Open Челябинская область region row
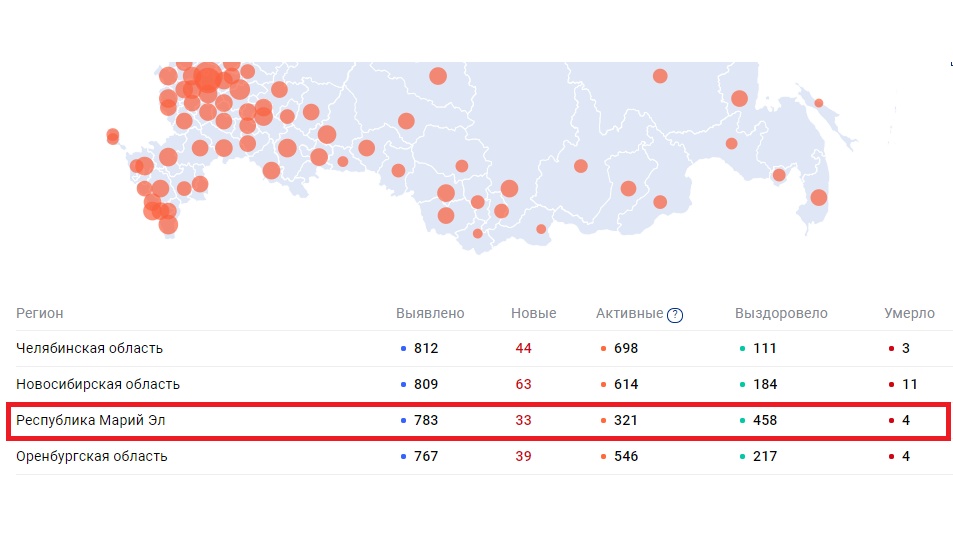The image size is (953, 538). click(90, 349)
